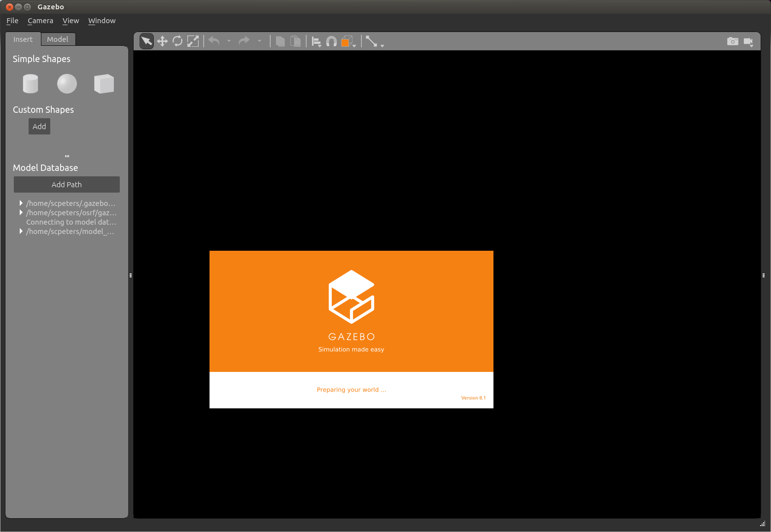
Task: Close the Gazebo window
Action: point(9,7)
